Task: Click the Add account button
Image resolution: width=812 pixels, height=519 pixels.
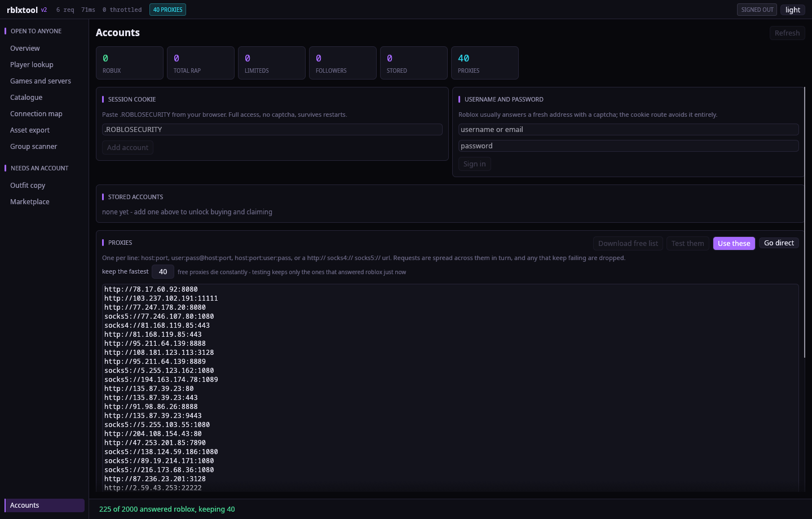Action: pos(127,148)
